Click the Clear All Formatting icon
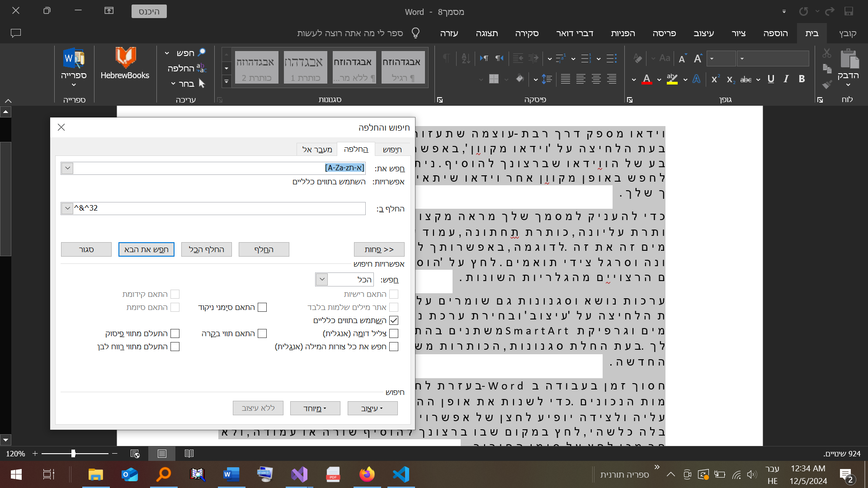The width and height of the screenshot is (868, 488). click(x=637, y=58)
